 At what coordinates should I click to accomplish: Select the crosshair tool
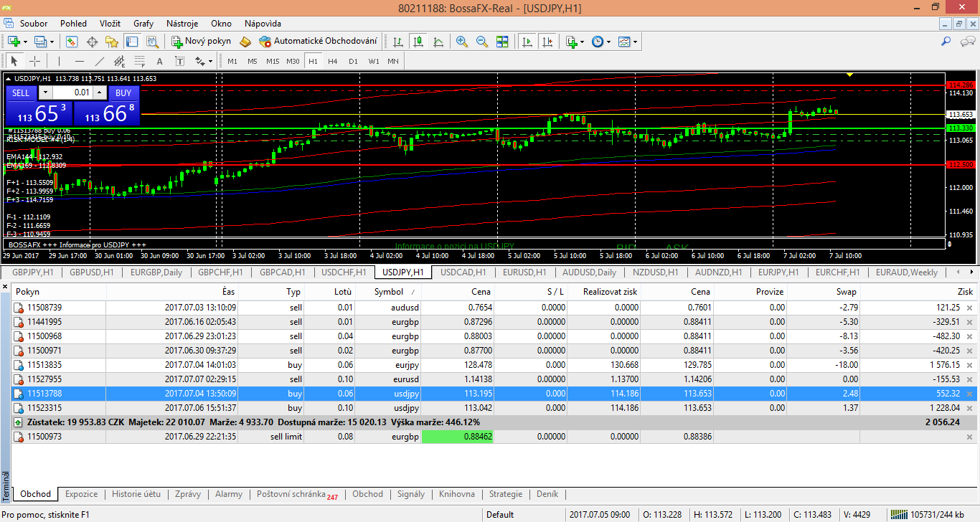pyautogui.click(x=34, y=61)
